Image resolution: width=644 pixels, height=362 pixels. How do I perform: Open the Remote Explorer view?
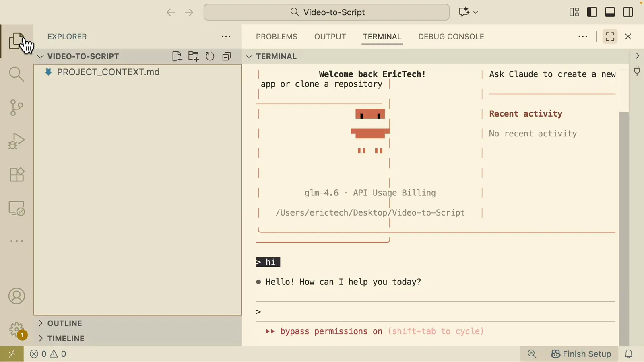coord(17,208)
